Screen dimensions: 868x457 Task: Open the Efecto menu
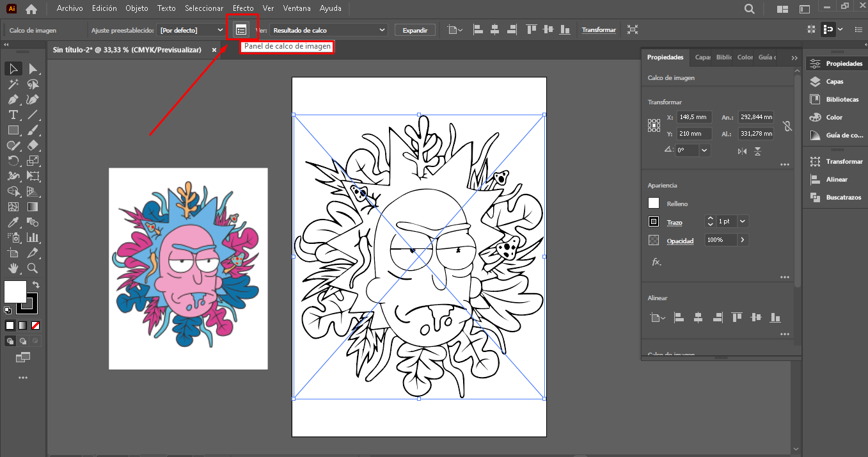[243, 8]
